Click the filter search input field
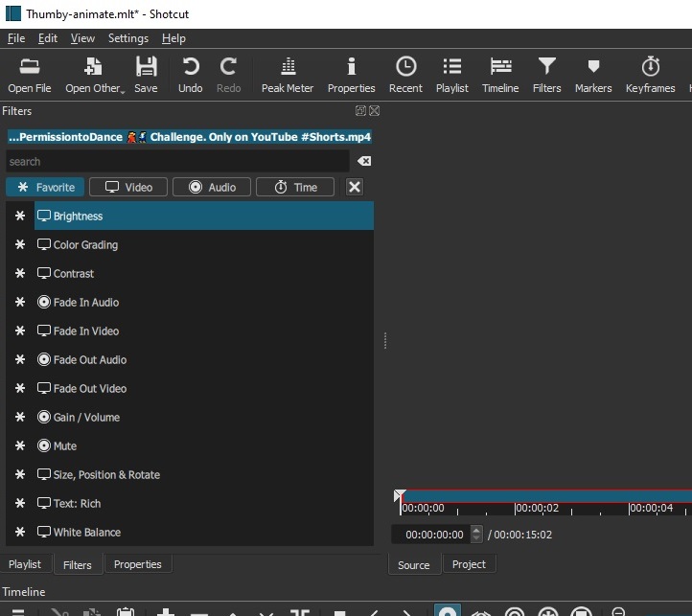The width and height of the screenshot is (692, 616). coord(177,162)
